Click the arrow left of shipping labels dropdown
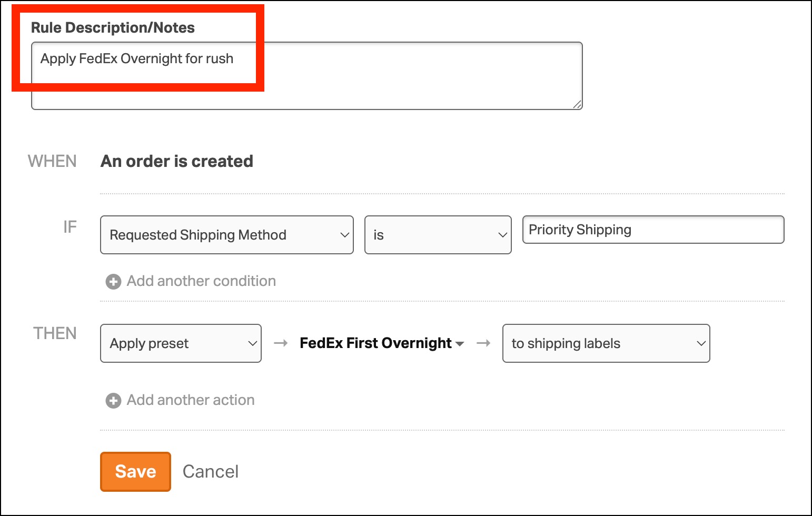 point(483,343)
